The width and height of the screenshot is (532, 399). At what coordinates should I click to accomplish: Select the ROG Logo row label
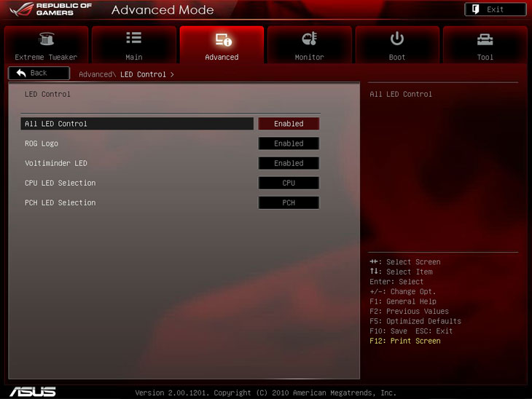[x=42, y=143]
